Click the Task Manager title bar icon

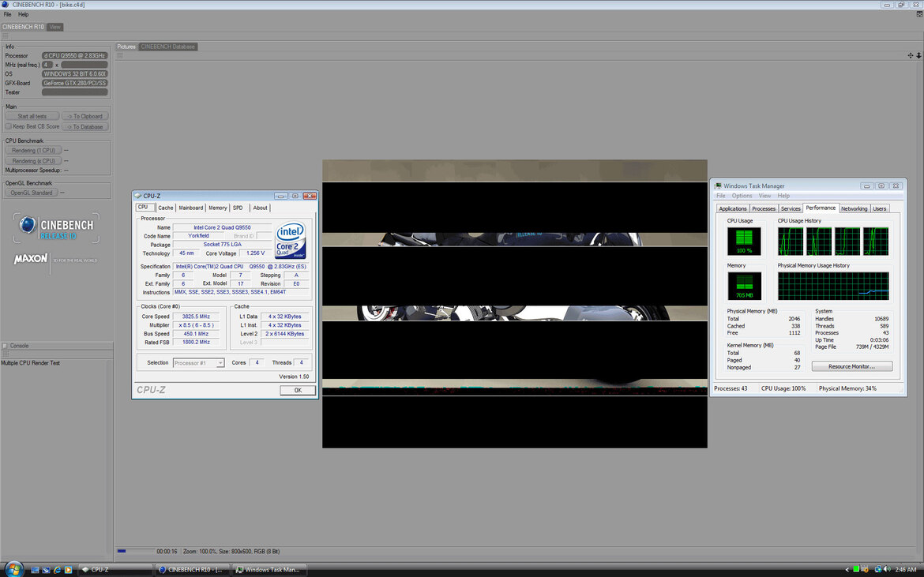[x=719, y=186]
